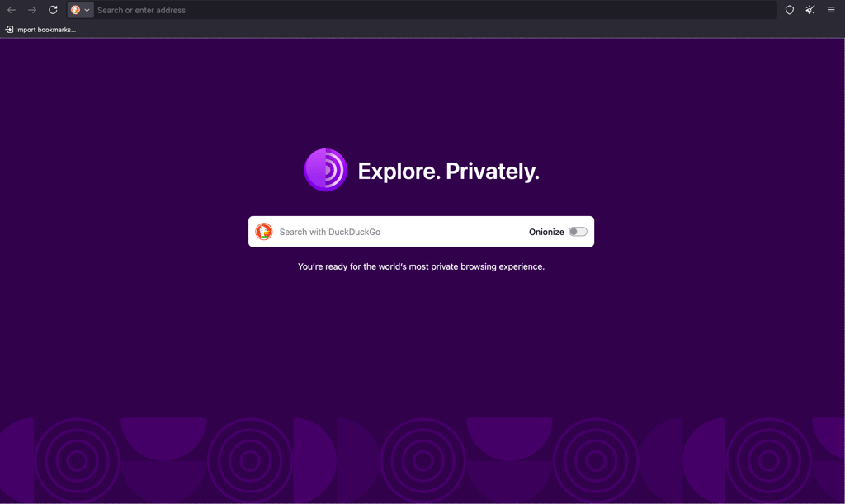Image resolution: width=845 pixels, height=504 pixels.
Task: Reload the current page
Action: (x=53, y=10)
